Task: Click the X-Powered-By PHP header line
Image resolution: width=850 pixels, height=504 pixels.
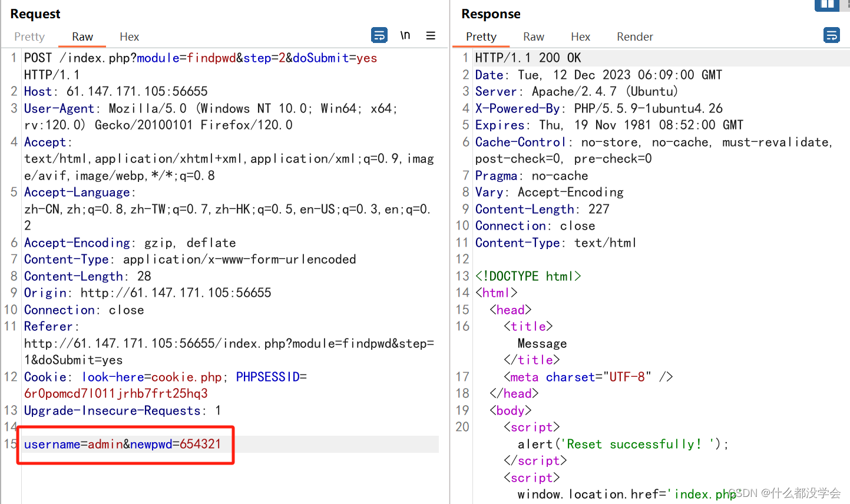Action: pyautogui.click(x=599, y=108)
